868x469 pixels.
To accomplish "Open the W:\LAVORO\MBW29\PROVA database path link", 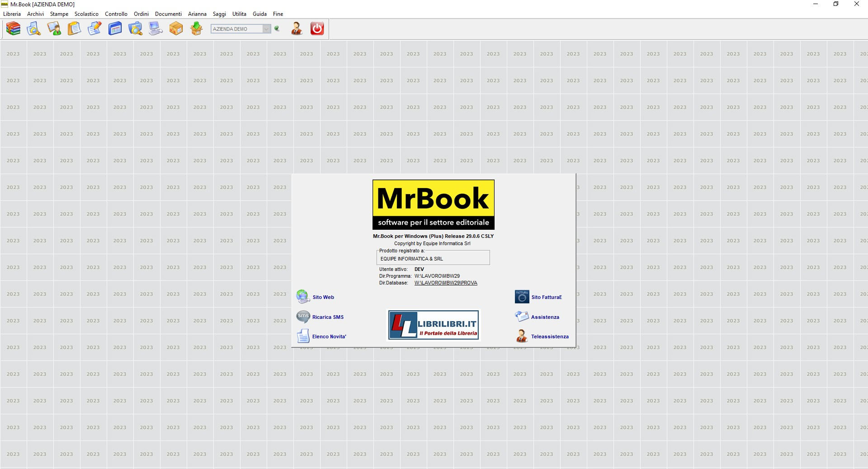I will 446,283.
